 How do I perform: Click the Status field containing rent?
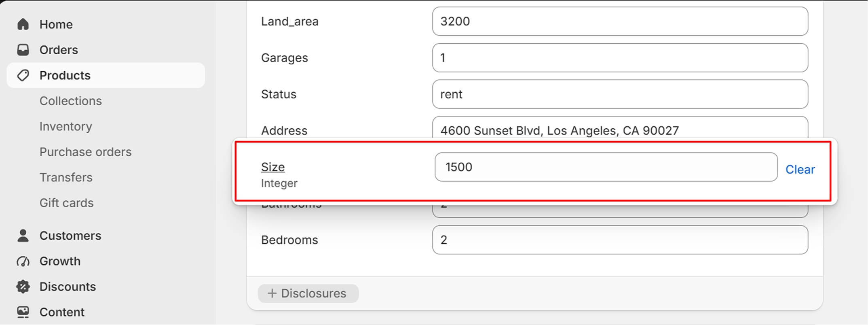coord(620,94)
